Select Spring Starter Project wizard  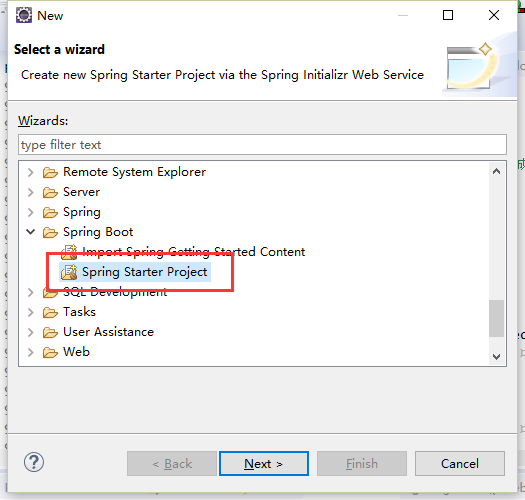(x=145, y=272)
